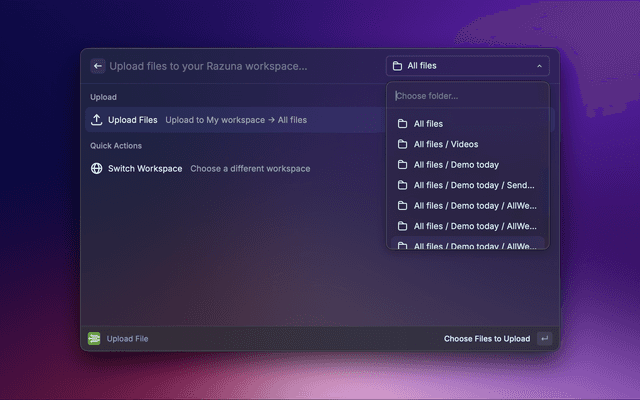The image size is (640, 400).
Task: Pick the All files / Demo today folder
Action: pyautogui.click(x=456, y=165)
